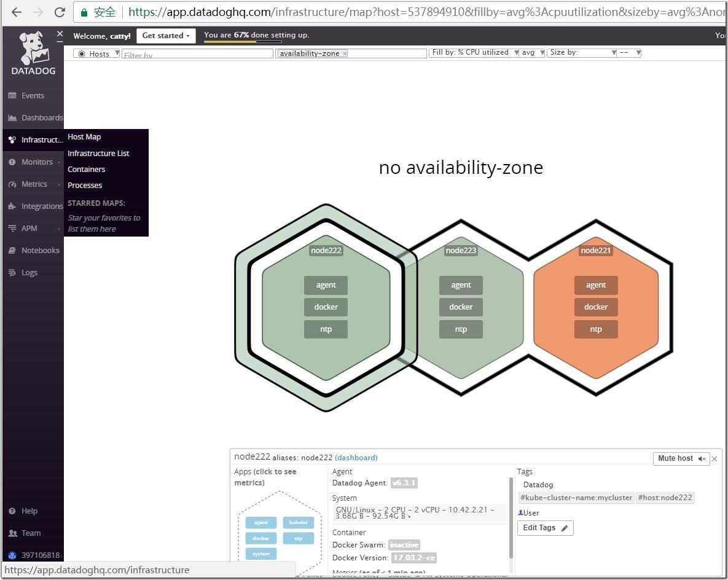The height and width of the screenshot is (580, 728).
Task: Click the ntp box in node221
Action: tap(596, 329)
